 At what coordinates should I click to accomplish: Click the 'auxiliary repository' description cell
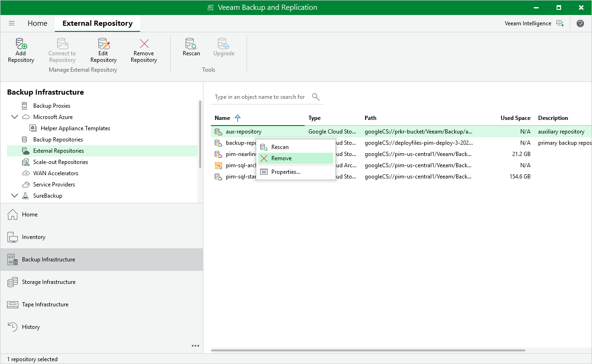pyautogui.click(x=561, y=132)
